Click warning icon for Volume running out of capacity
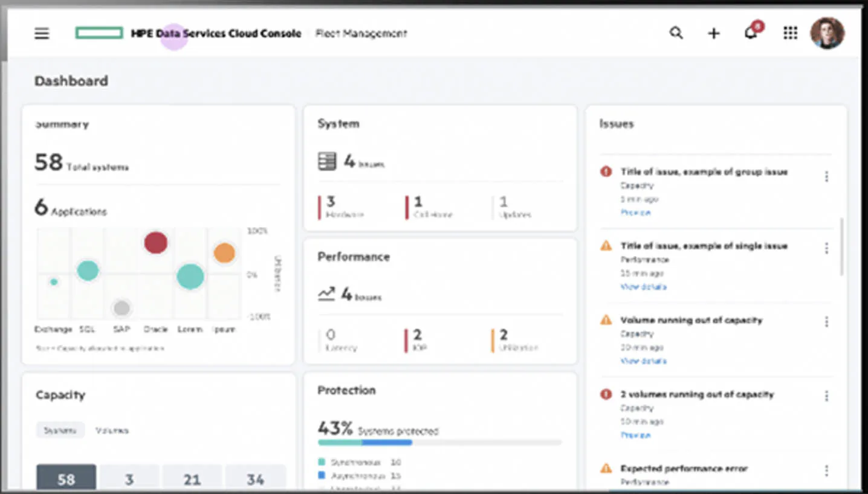The width and height of the screenshot is (868, 494). point(606,320)
